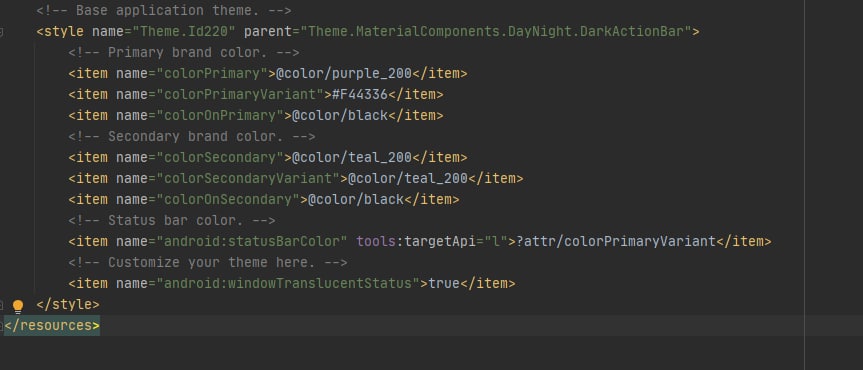Click the "Primary brand color." comment

(184, 52)
